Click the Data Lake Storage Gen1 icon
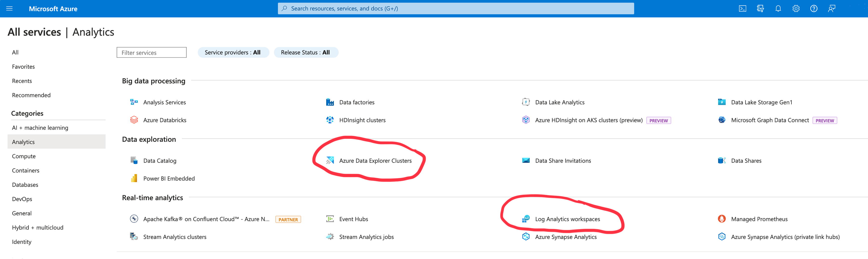Screen dimensions: 868x259 tap(722, 102)
